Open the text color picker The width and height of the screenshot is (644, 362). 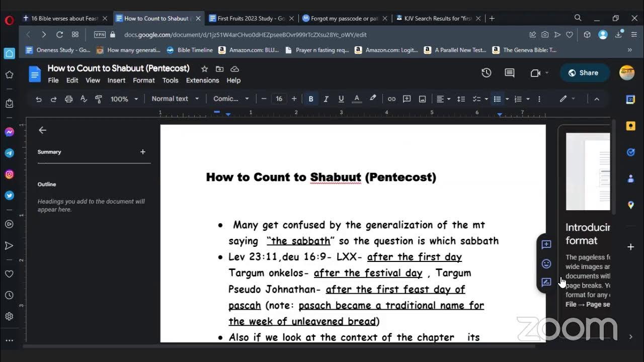[x=357, y=99]
